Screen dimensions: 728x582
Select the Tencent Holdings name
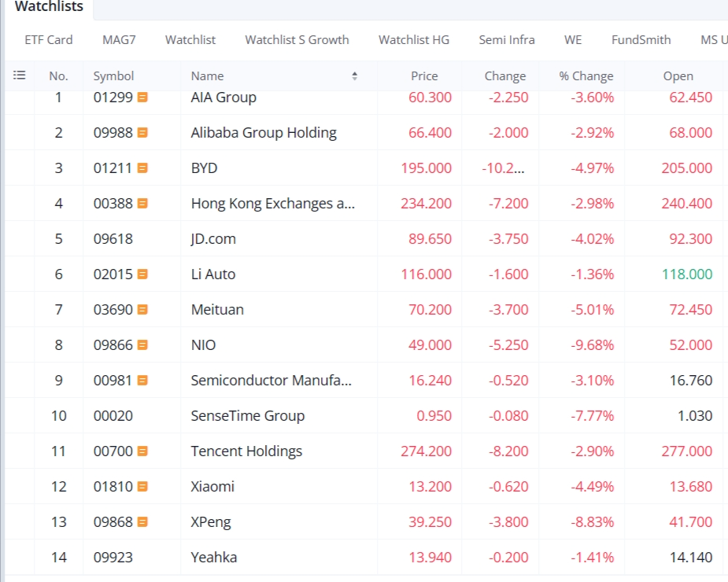coord(246,451)
